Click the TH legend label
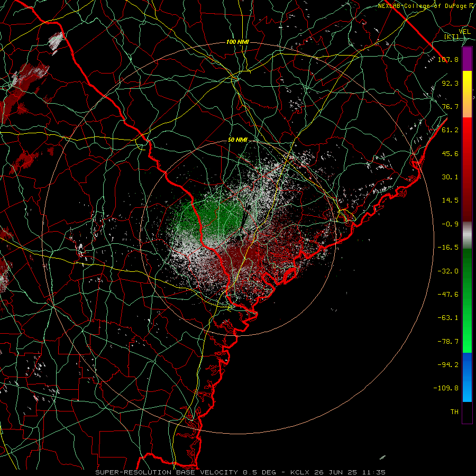 point(454,412)
